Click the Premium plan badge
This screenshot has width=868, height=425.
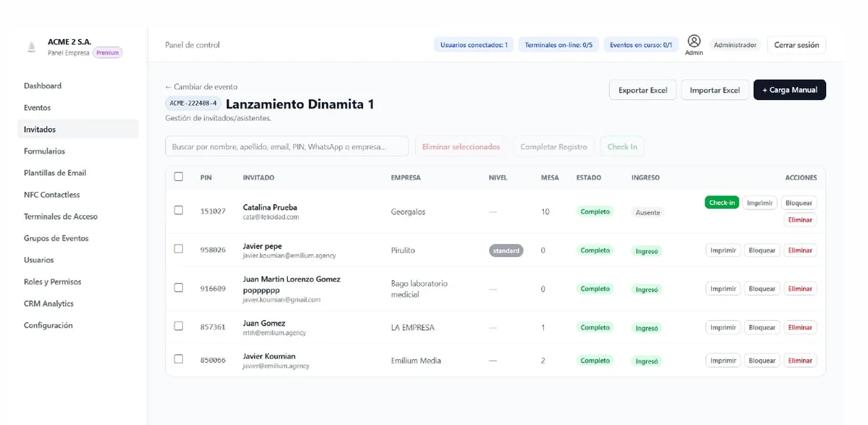pyautogui.click(x=108, y=53)
